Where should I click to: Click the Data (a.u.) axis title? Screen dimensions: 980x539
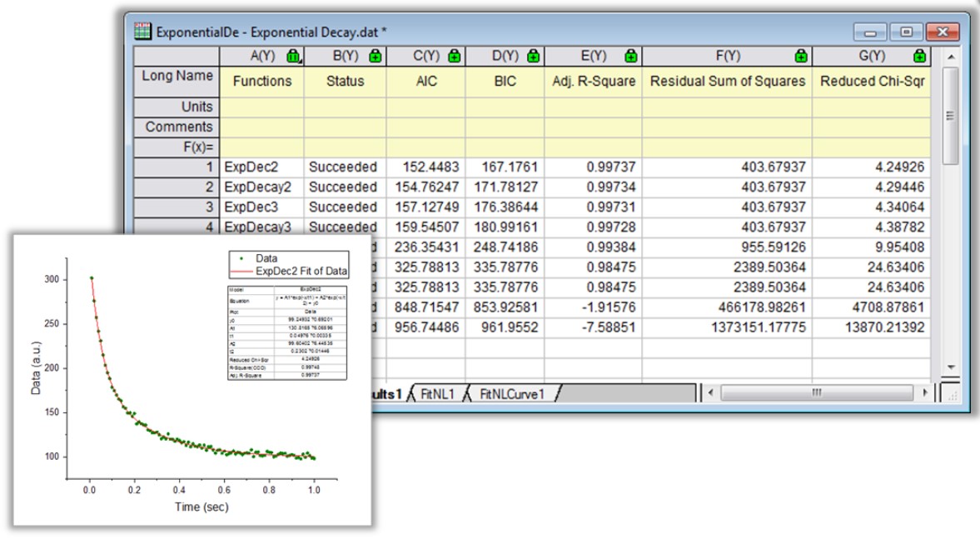point(36,367)
